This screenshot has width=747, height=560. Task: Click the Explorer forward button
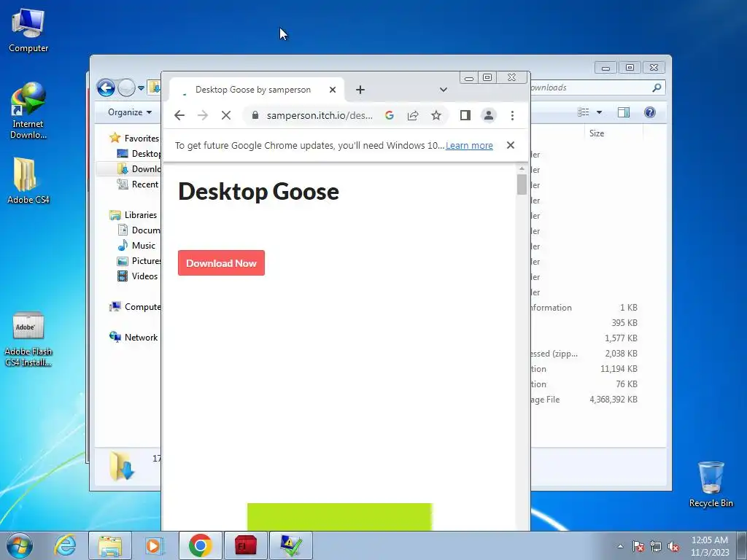tap(126, 87)
